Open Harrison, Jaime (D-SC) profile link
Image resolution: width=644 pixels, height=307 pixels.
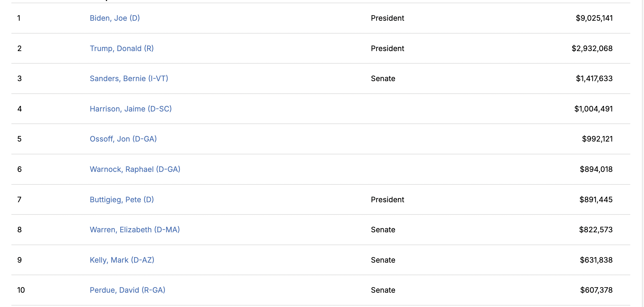click(x=130, y=109)
